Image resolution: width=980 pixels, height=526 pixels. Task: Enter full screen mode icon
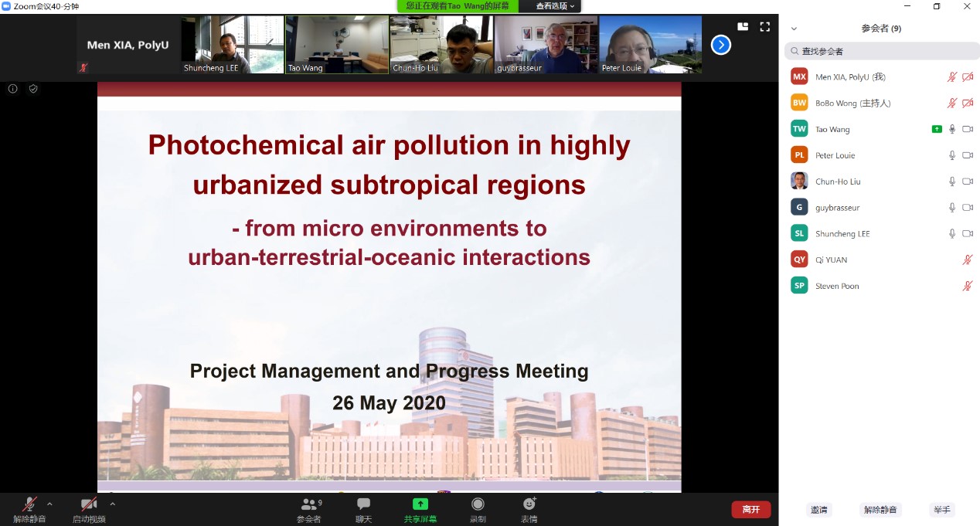[764, 27]
